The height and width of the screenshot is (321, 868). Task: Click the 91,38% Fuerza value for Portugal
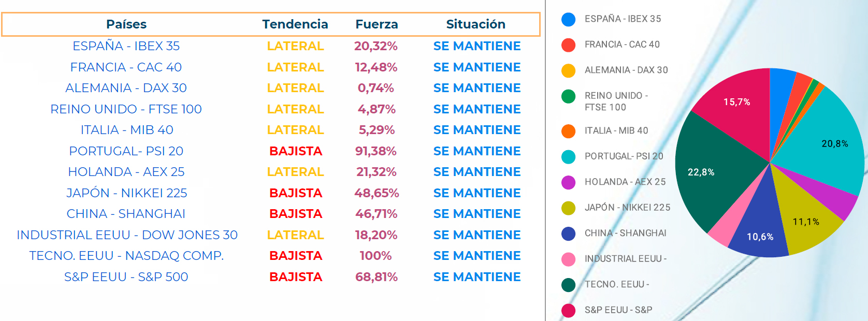pos(375,151)
